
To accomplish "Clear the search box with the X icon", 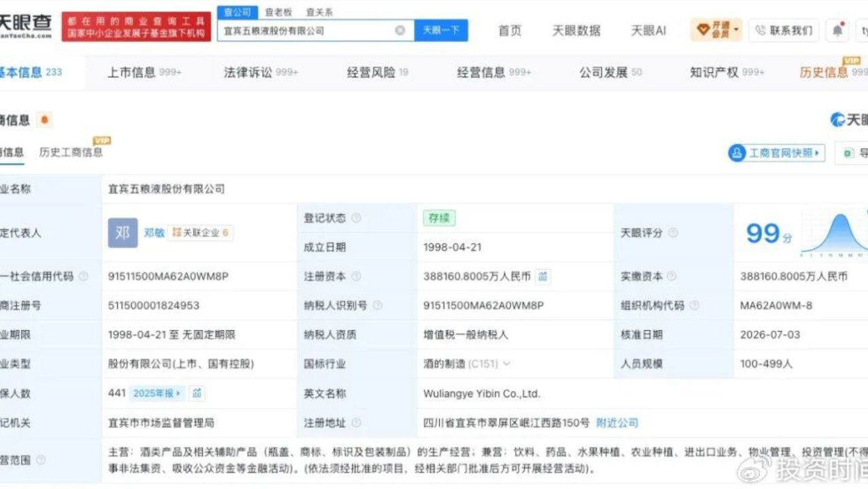I will [x=400, y=31].
